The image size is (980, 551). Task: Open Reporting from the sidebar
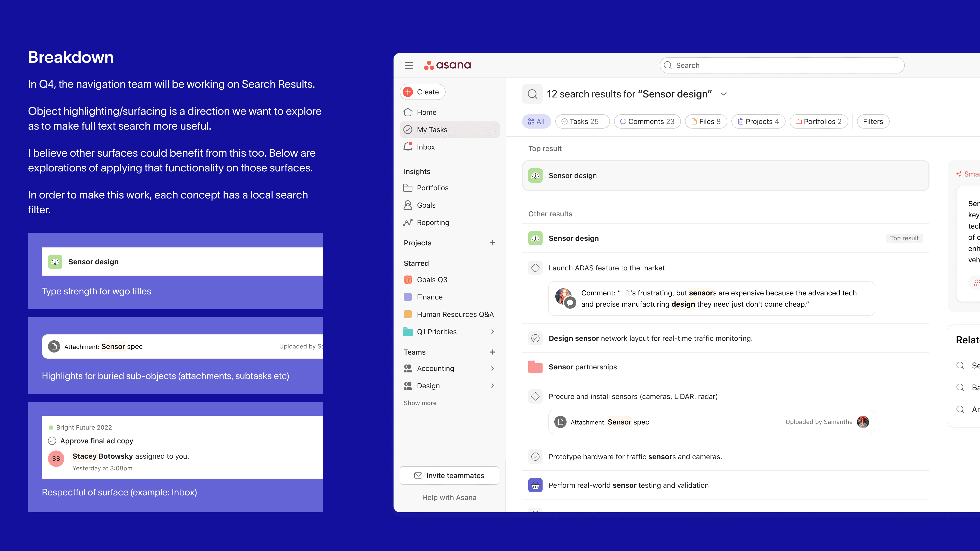(433, 222)
